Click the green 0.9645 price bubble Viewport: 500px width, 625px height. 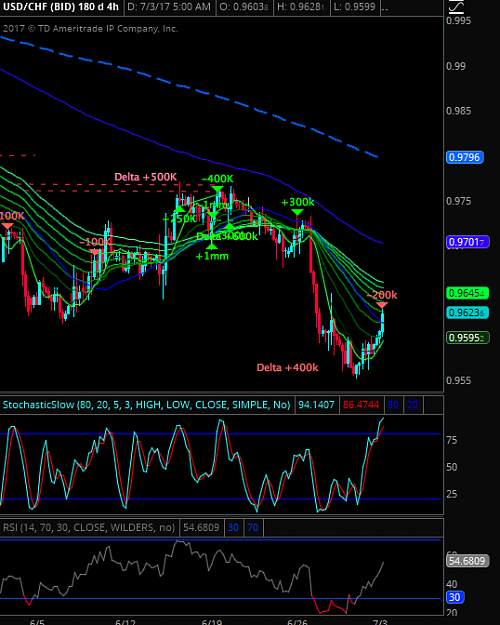click(467, 293)
